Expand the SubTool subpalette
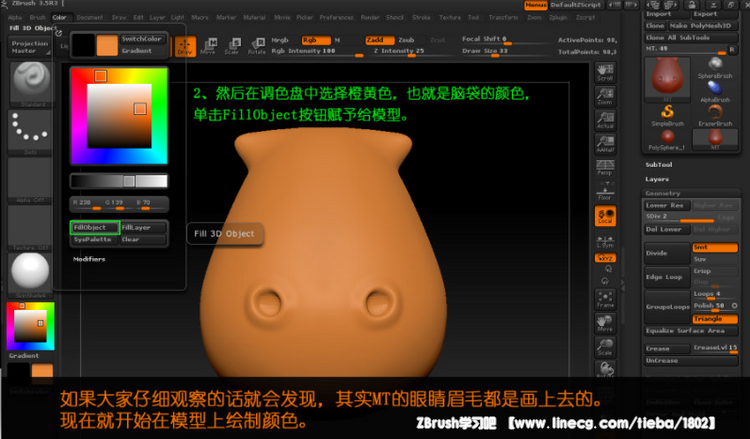Image resolution: width=750 pixels, height=439 pixels. pos(659,165)
